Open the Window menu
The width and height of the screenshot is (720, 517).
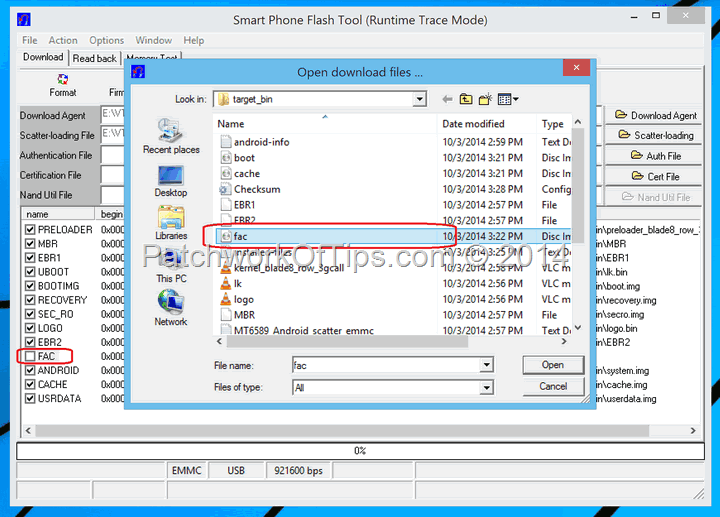click(153, 40)
